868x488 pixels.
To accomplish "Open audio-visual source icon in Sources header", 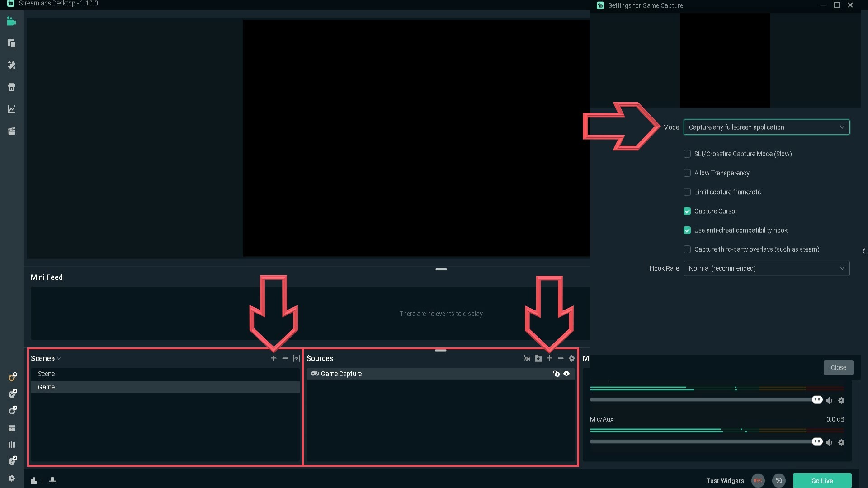I will click(x=527, y=358).
